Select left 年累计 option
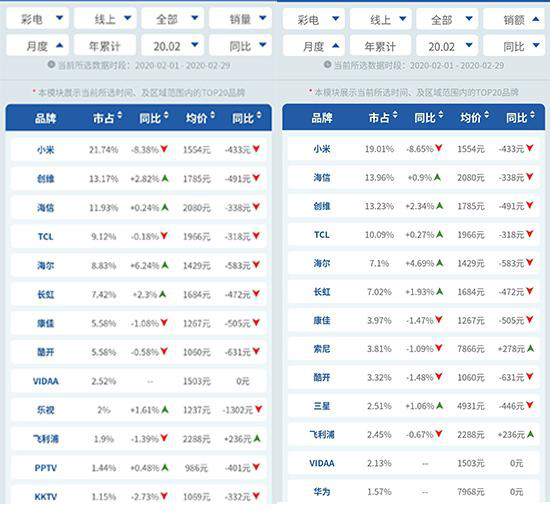Screen dimensions: 550x511 coord(105,45)
